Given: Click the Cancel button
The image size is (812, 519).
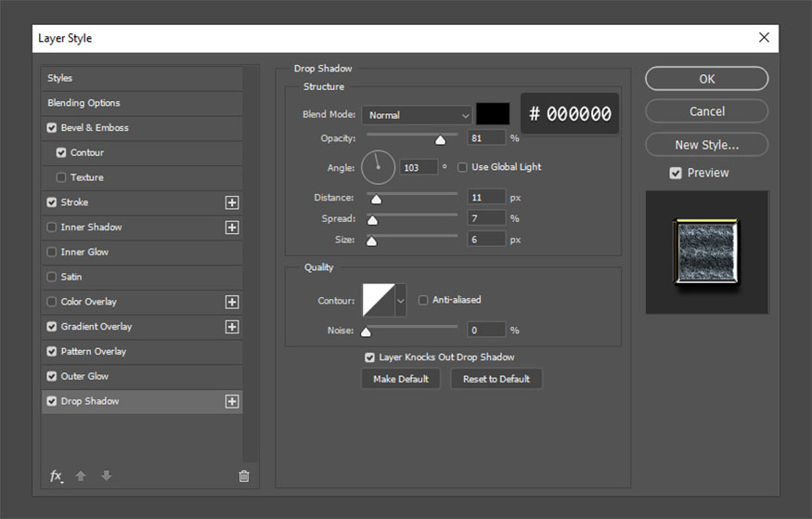Looking at the screenshot, I should [707, 111].
